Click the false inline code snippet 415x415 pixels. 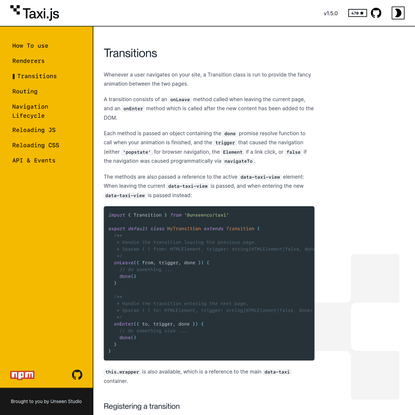pyautogui.click(x=293, y=152)
